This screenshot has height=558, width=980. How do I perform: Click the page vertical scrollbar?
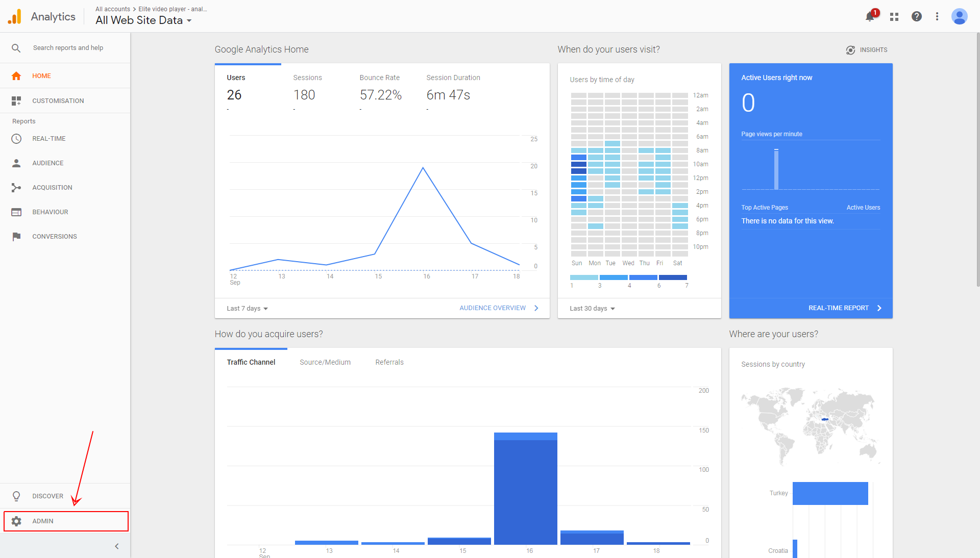point(977,160)
